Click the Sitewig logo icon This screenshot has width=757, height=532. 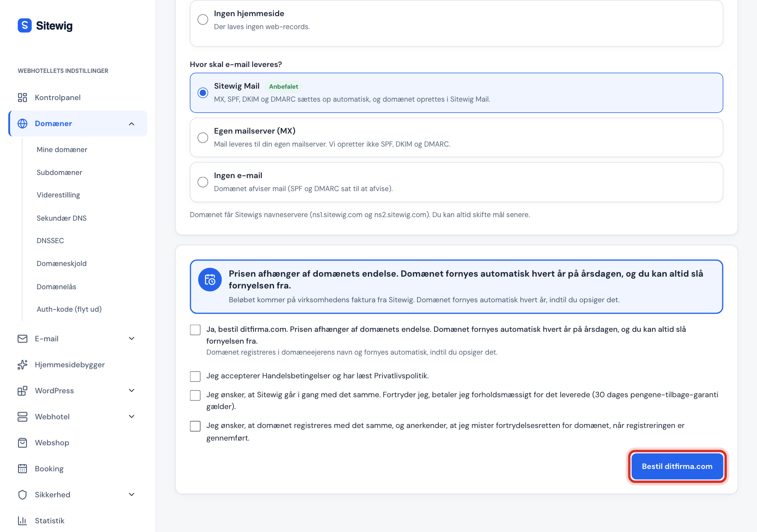pyautogui.click(x=24, y=26)
